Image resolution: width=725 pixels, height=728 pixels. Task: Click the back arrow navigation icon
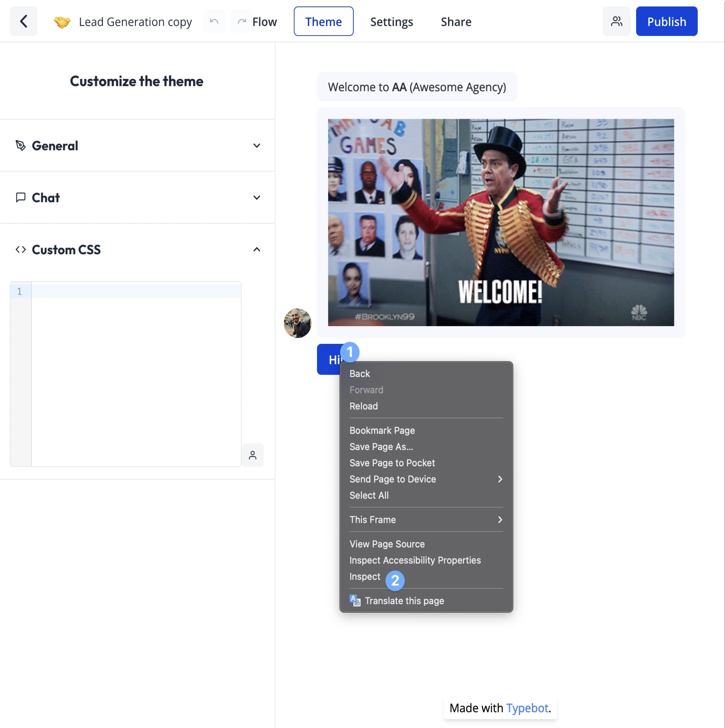point(23,21)
